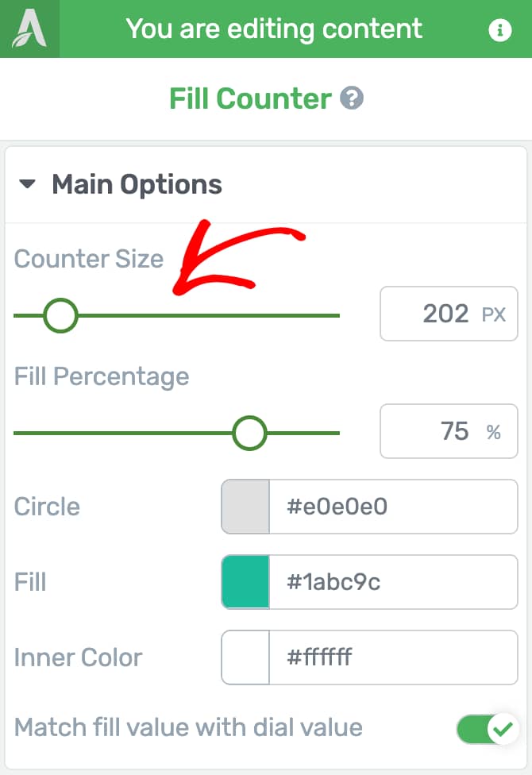532x775 pixels.
Task: Open the PX unit selector
Action: click(493, 314)
